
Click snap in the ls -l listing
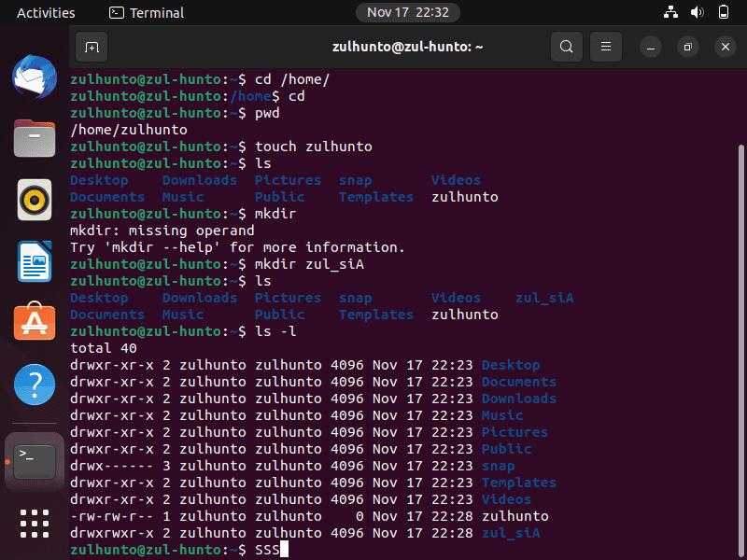tap(498, 466)
